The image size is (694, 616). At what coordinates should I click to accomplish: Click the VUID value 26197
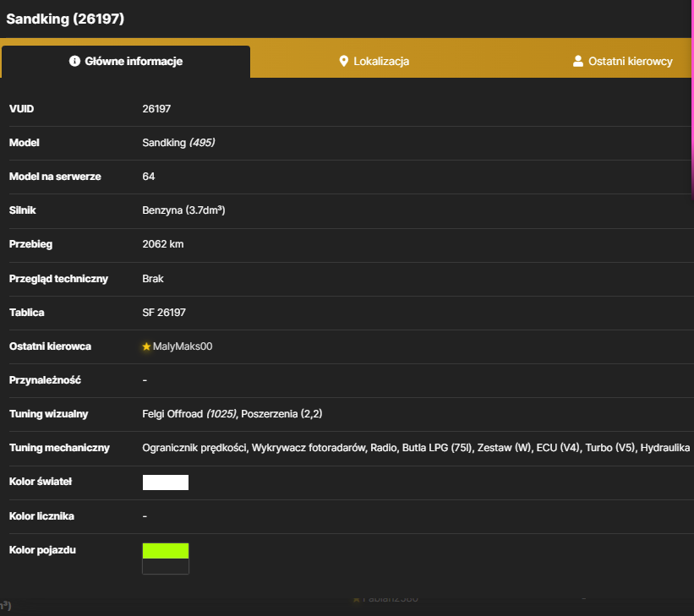[156, 109]
